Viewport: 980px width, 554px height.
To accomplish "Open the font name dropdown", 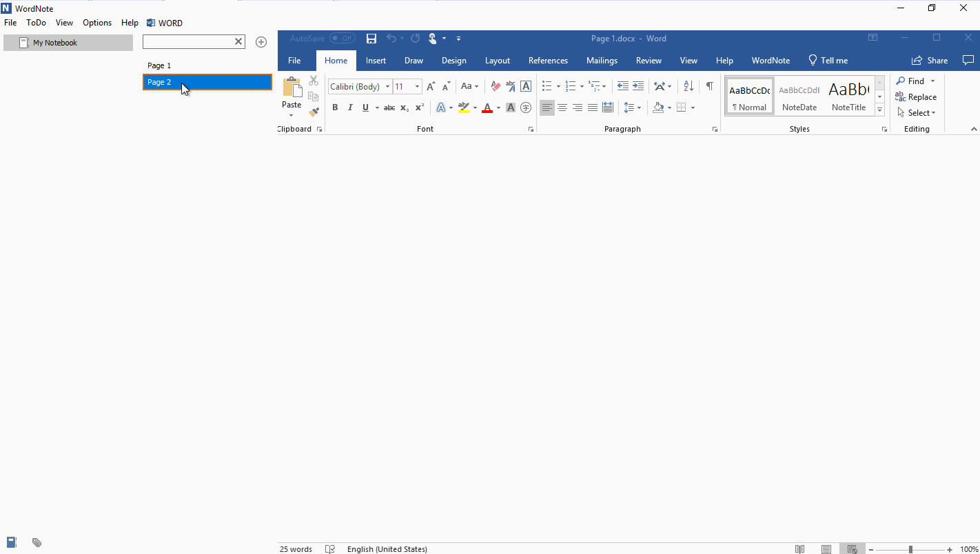I will click(388, 86).
